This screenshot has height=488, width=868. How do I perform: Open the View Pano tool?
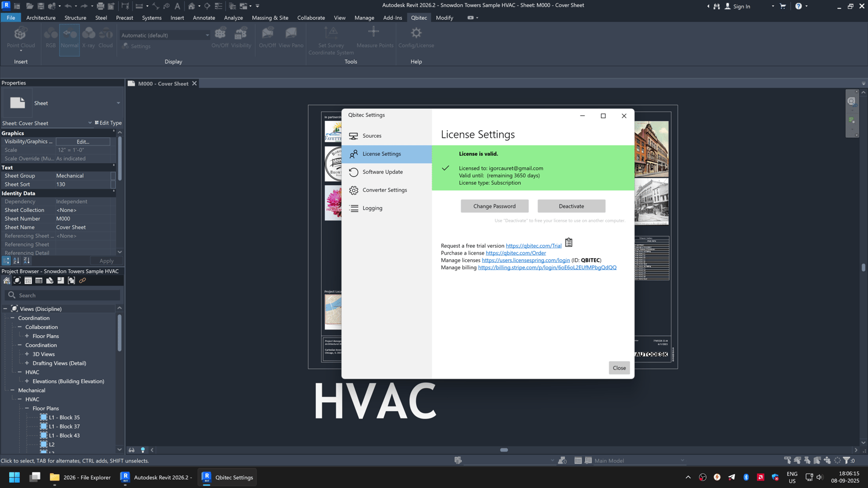point(291,38)
